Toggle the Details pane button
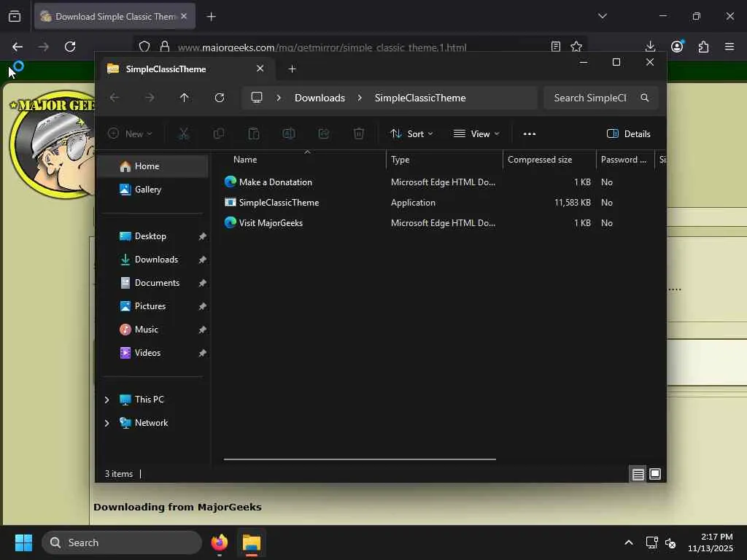The image size is (747, 560). (628, 134)
